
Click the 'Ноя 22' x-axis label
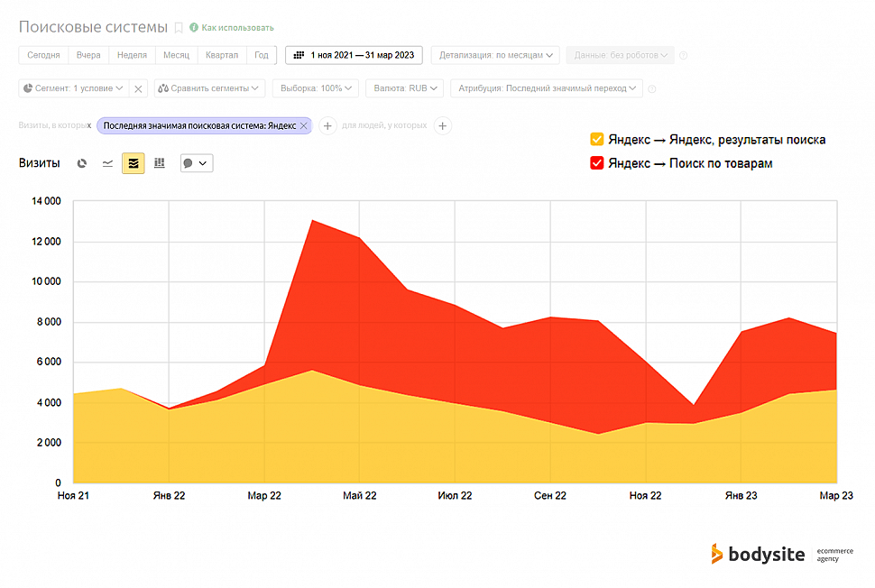[645, 495]
